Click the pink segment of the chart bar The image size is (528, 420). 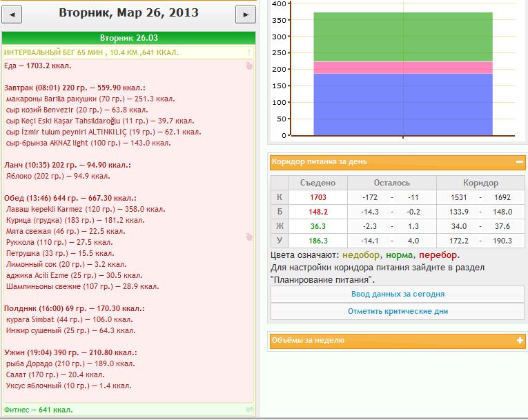click(403, 68)
